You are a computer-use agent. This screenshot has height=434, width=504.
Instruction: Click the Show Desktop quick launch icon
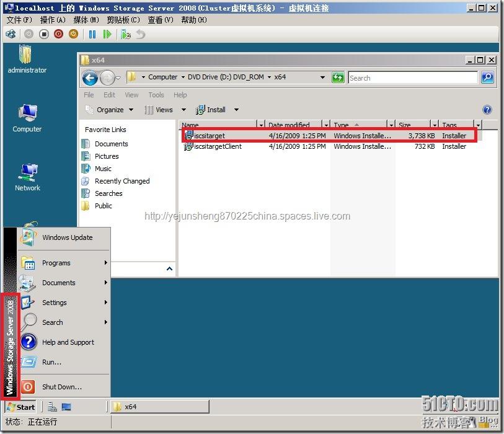[x=66, y=407]
